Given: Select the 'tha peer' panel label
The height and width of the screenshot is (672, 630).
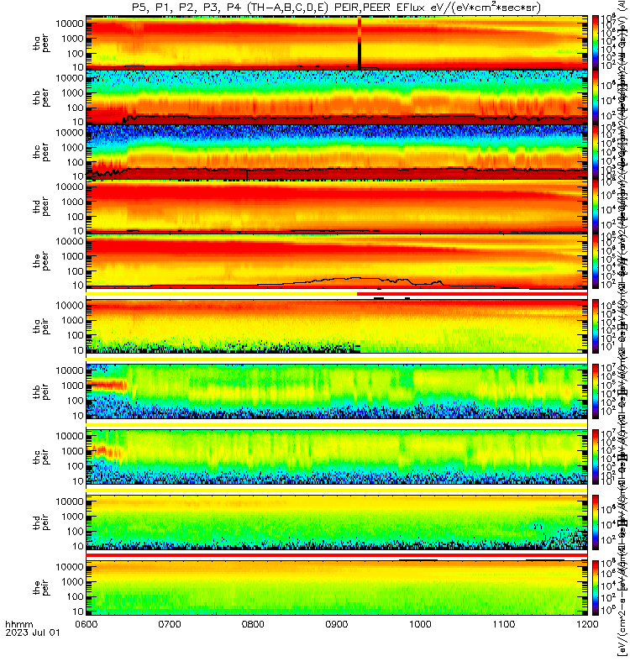Looking at the screenshot, I should coord(41,43).
